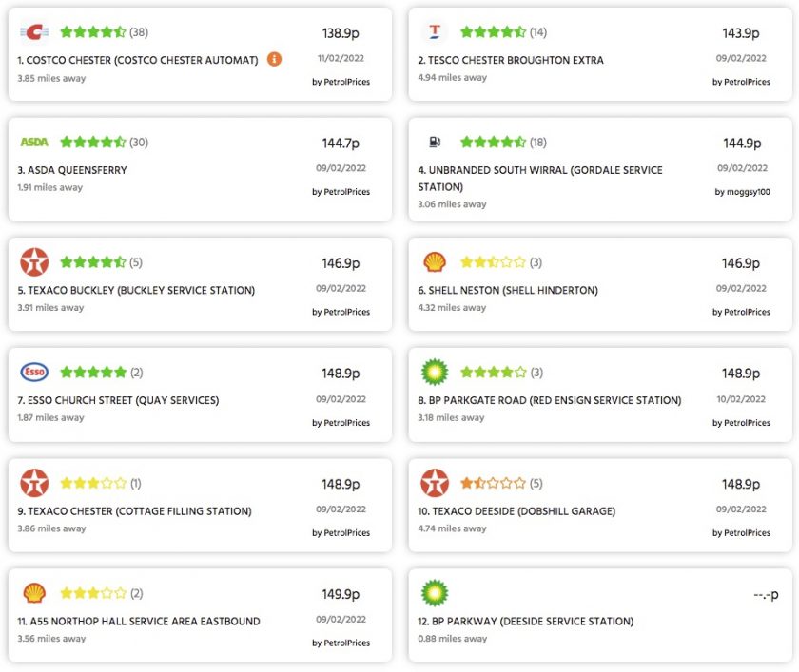Click the 10/02/2022 date on BP Parkgate
The height and width of the screenshot is (672, 799).
(741, 399)
